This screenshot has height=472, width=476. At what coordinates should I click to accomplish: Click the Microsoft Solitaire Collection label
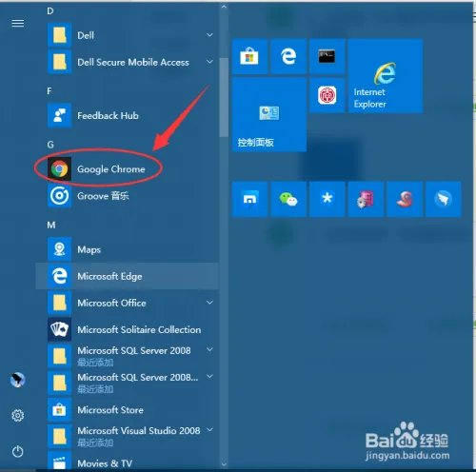pos(139,330)
